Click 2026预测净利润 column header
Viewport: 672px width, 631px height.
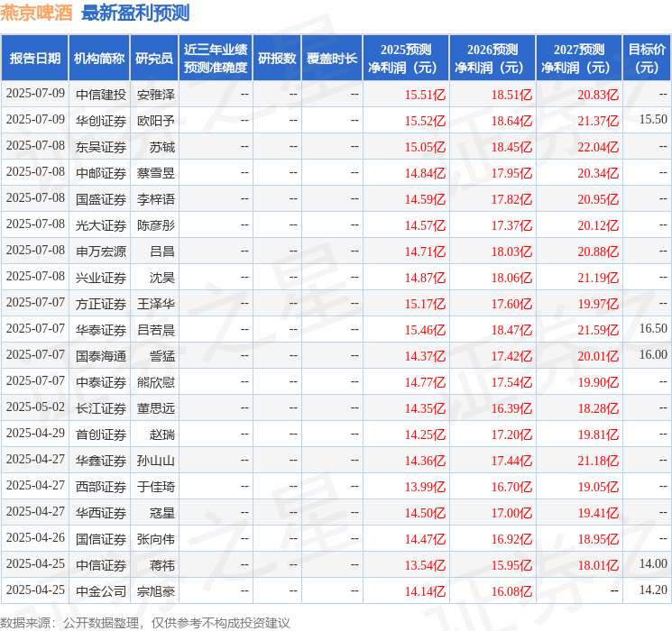(x=492, y=58)
